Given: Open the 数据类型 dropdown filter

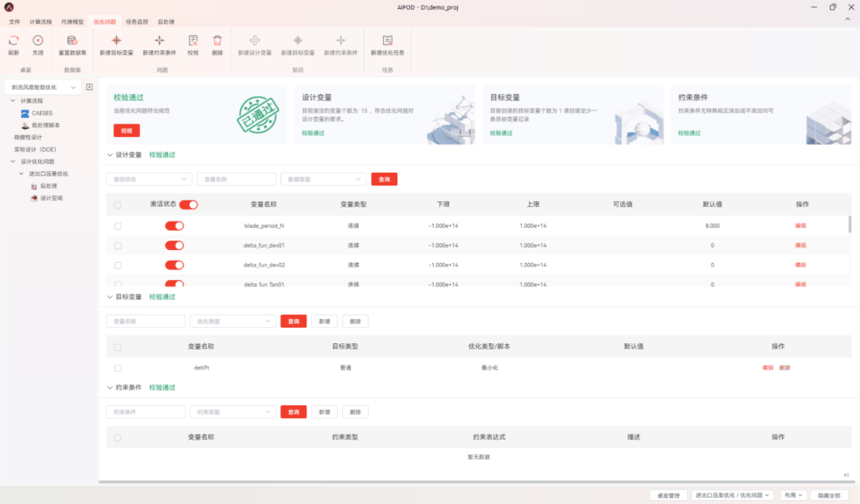Looking at the screenshot, I should 322,178.
